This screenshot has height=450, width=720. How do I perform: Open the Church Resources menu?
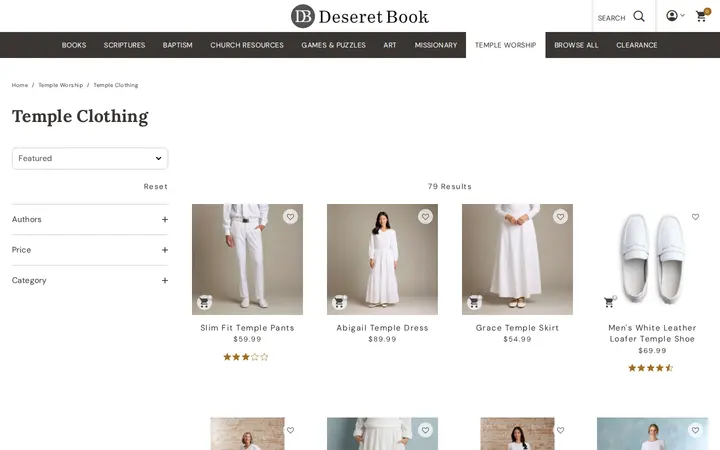247,45
